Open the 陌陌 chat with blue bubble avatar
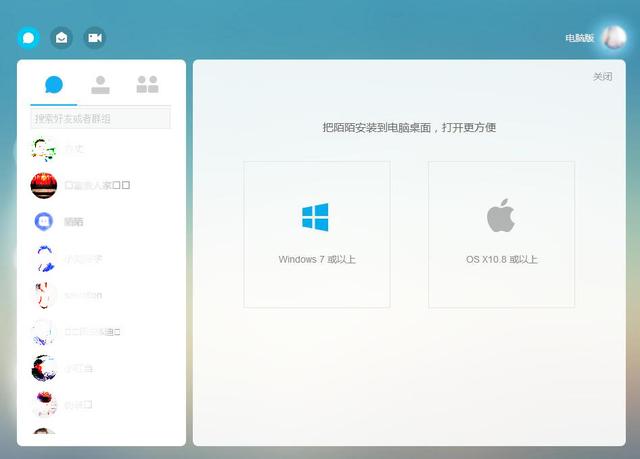640x459 pixels. pyautogui.click(x=100, y=222)
